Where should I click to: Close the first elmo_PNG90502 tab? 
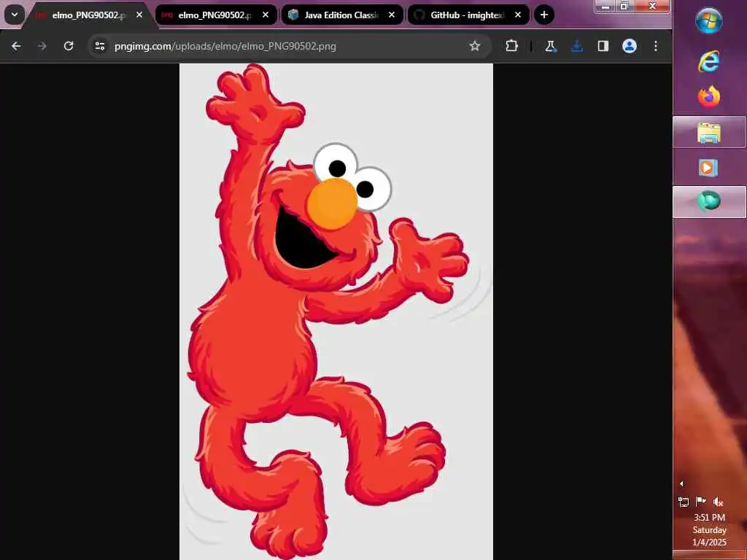[139, 15]
